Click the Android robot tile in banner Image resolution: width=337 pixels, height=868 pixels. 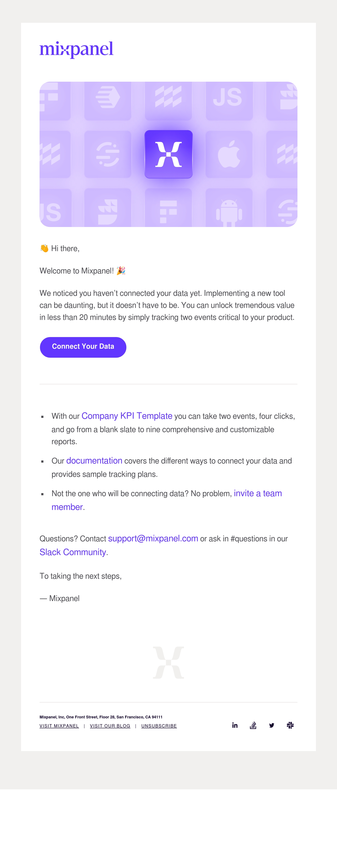(x=229, y=208)
